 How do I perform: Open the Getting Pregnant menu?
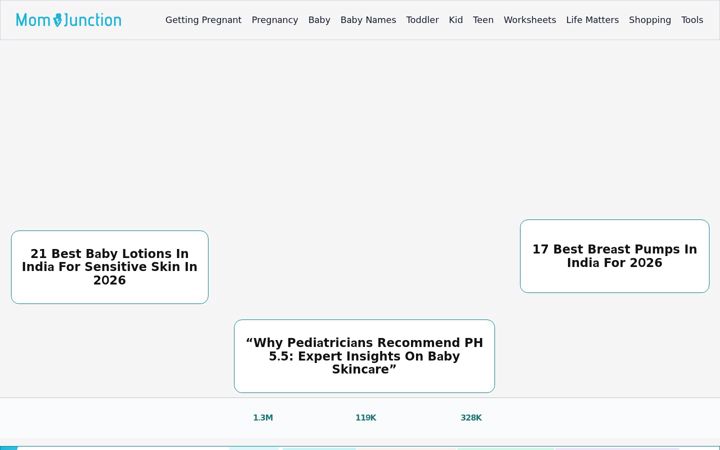coord(203,20)
